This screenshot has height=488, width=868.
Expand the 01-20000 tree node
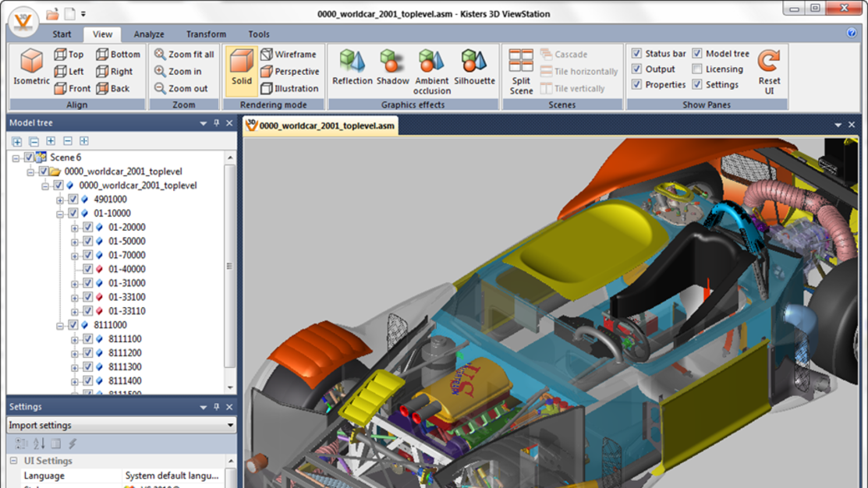(x=75, y=228)
